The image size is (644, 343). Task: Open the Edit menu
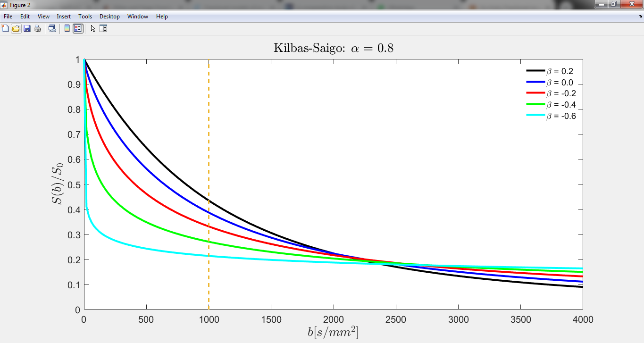[25, 17]
